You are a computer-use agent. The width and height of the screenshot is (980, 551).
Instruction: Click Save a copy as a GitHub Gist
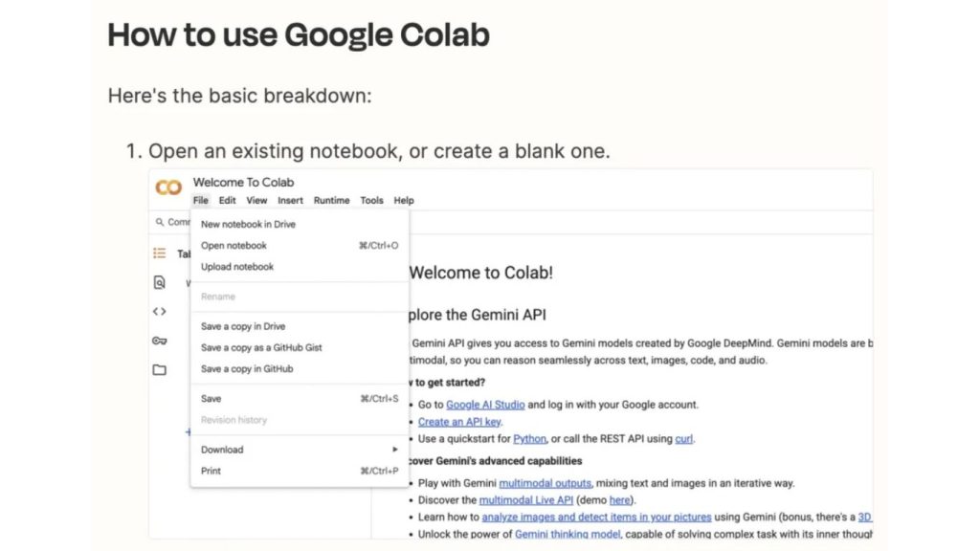(x=261, y=347)
